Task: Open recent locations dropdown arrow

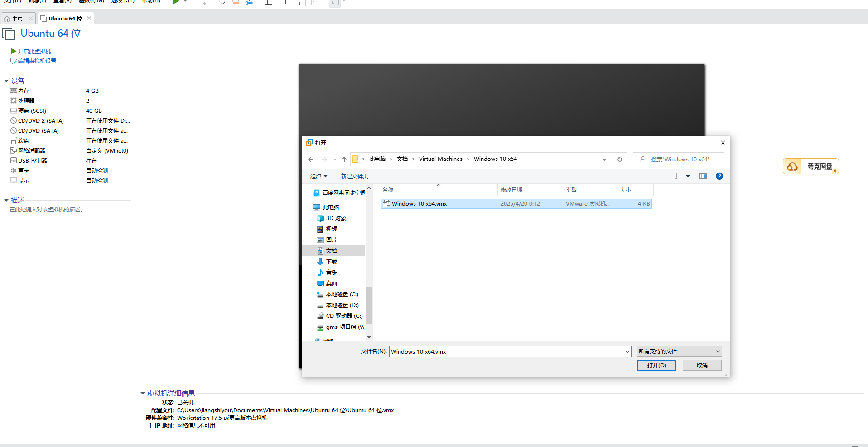Action: click(x=335, y=159)
